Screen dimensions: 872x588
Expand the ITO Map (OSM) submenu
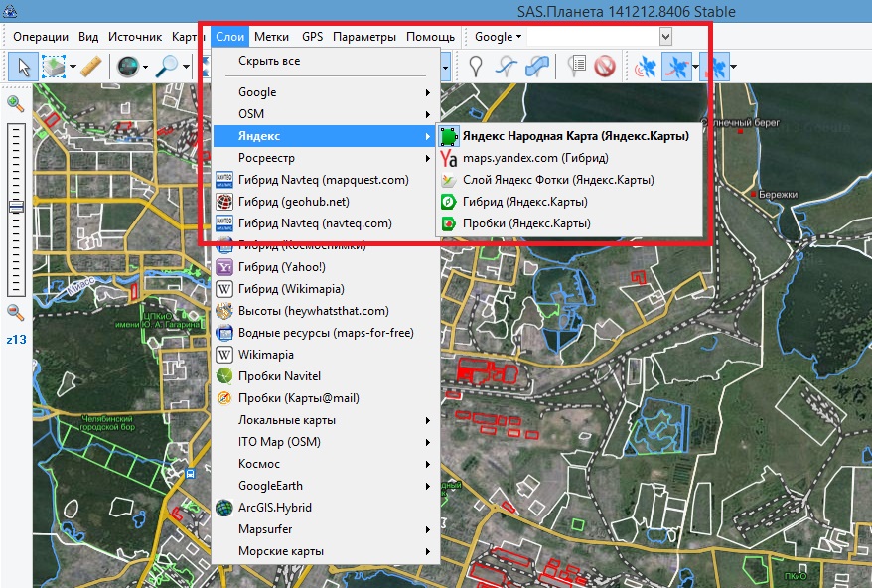(x=326, y=442)
